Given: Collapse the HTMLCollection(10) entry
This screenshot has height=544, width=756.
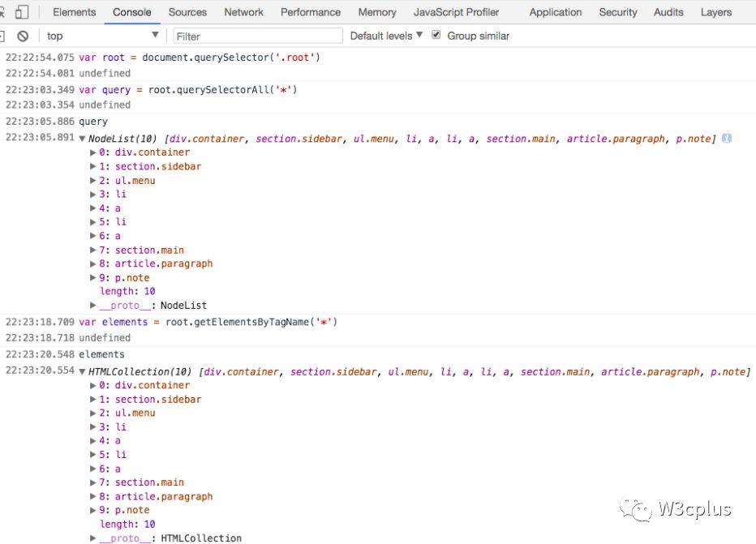Looking at the screenshot, I should (83, 372).
